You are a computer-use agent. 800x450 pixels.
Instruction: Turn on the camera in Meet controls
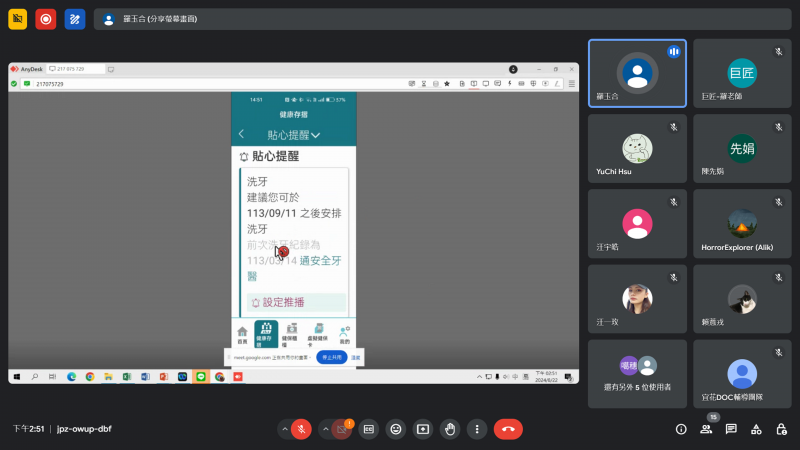tap(342, 429)
